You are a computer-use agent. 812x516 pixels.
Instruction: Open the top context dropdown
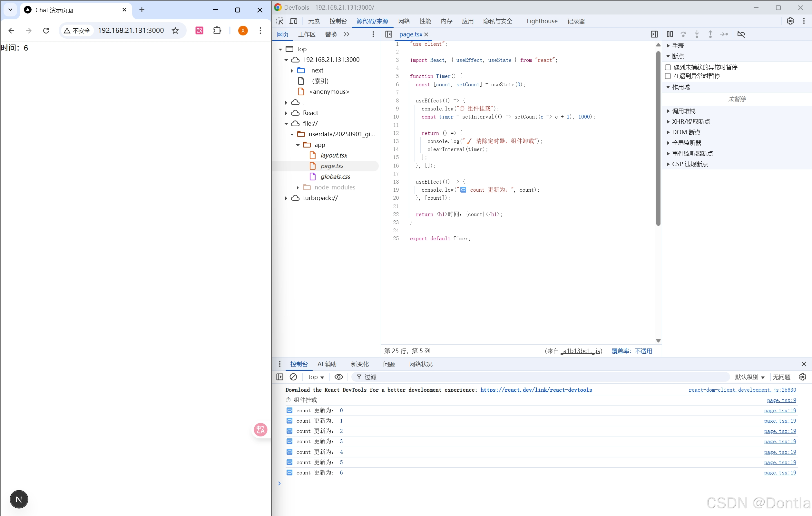click(316, 377)
